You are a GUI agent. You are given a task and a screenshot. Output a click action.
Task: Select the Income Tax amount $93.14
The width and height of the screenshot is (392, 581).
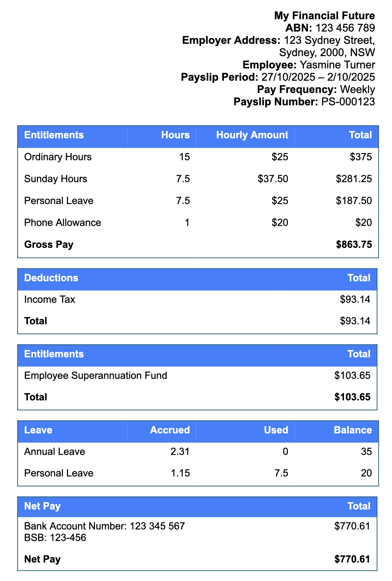tap(355, 299)
